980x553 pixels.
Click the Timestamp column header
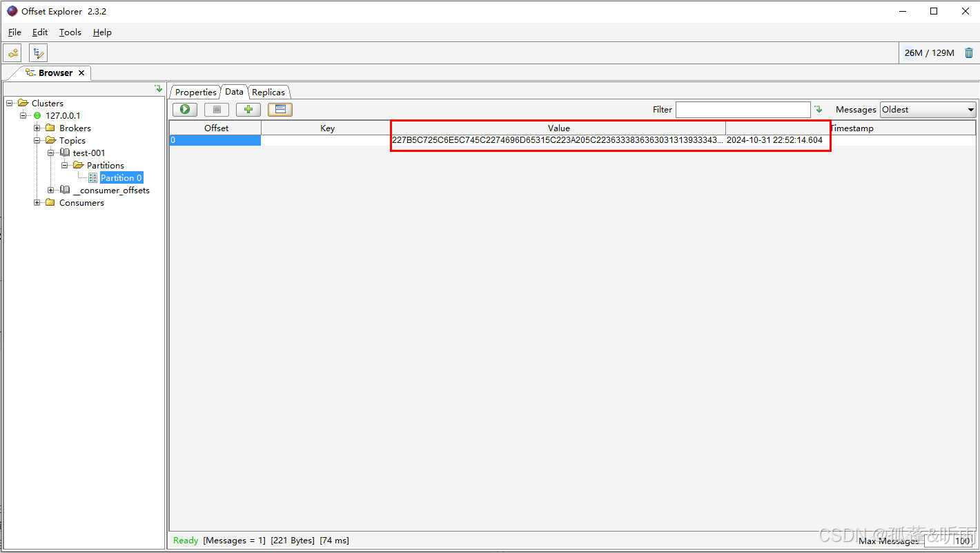851,128
